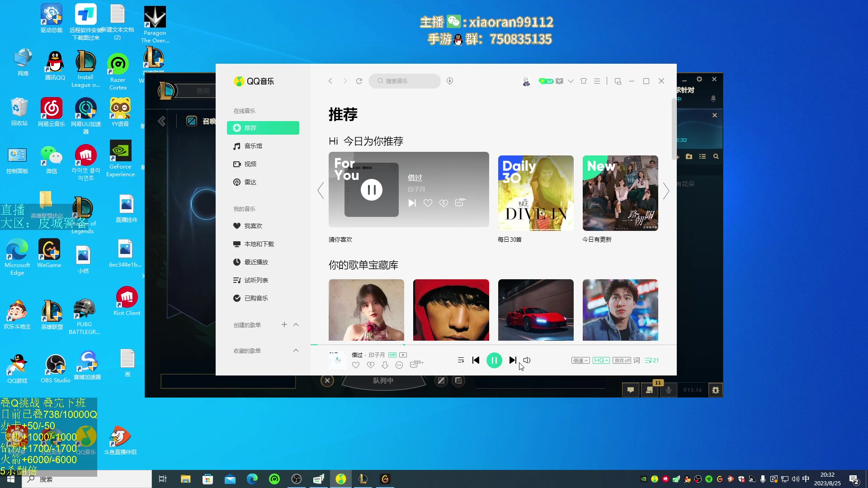Open the QQ音乐 main menu icon
Viewport: 868px width, 488px height.
click(597, 81)
